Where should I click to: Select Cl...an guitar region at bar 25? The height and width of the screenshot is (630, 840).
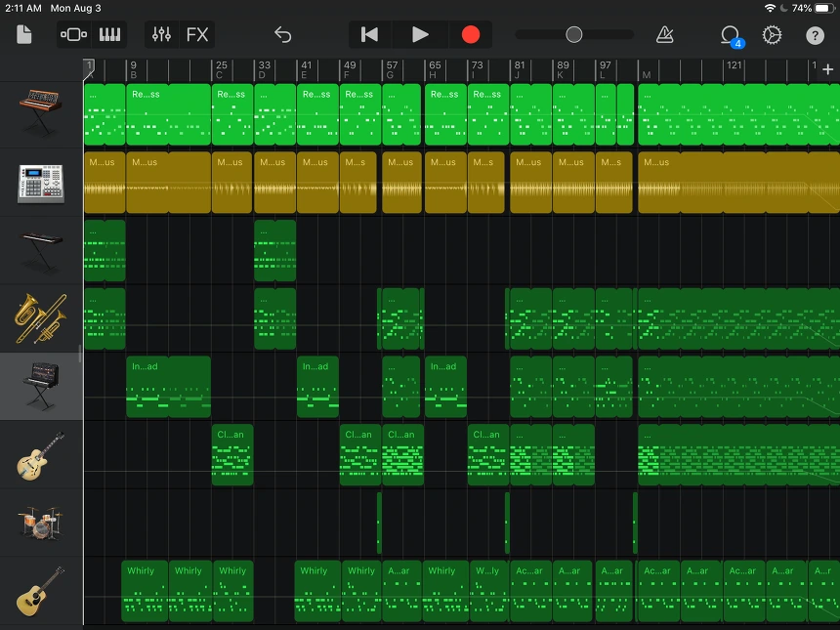point(232,455)
